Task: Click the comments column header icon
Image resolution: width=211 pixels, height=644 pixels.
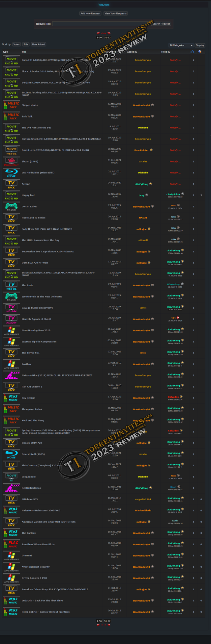Action: tap(200, 52)
